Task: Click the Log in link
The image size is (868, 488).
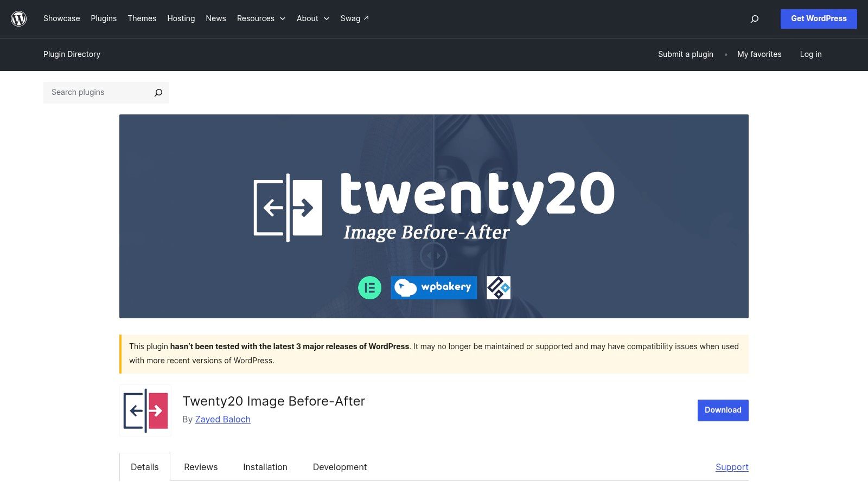Action: (x=810, y=54)
